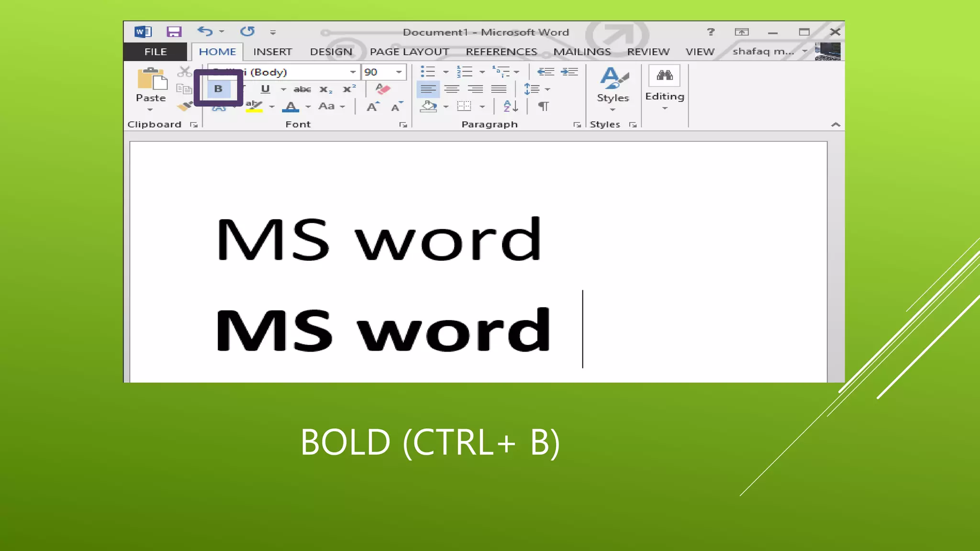Collapse the ribbon with the chevron

(836, 124)
